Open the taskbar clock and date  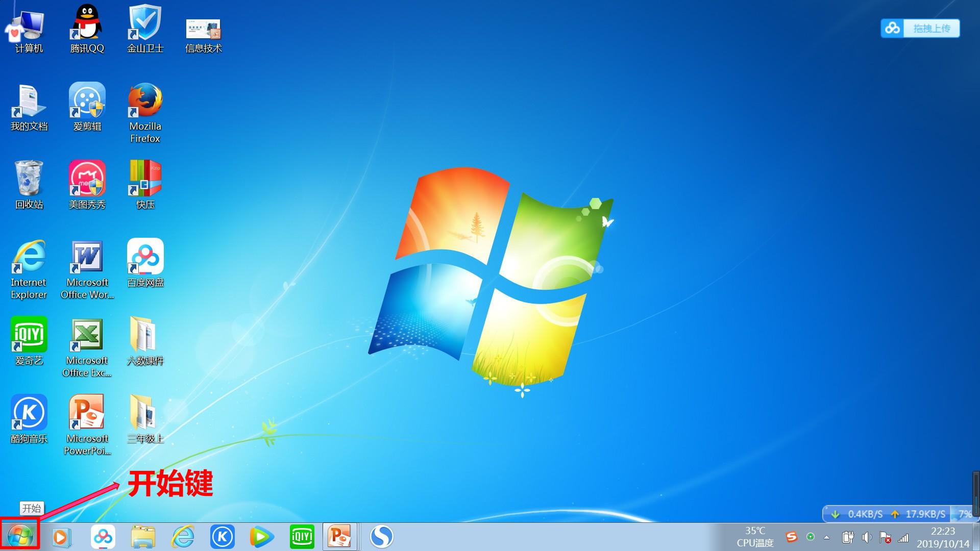[x=943, y=537]
